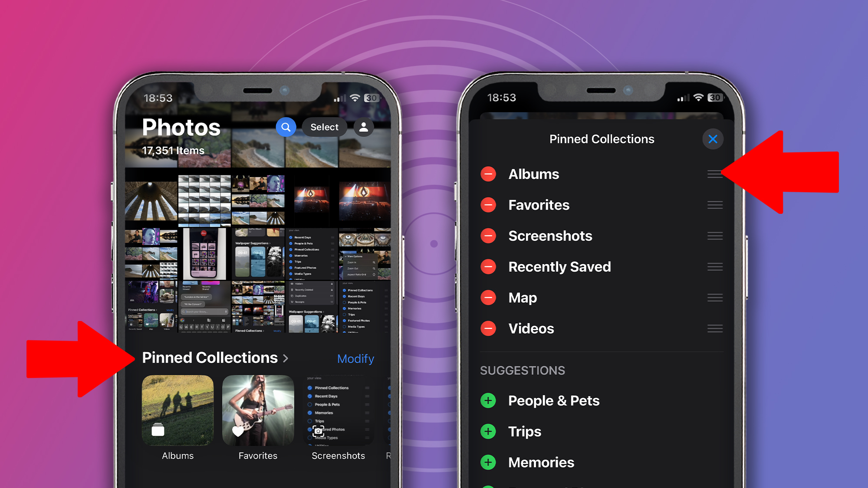Tap red minus button to remove Recently Saved

click(490, 266)
